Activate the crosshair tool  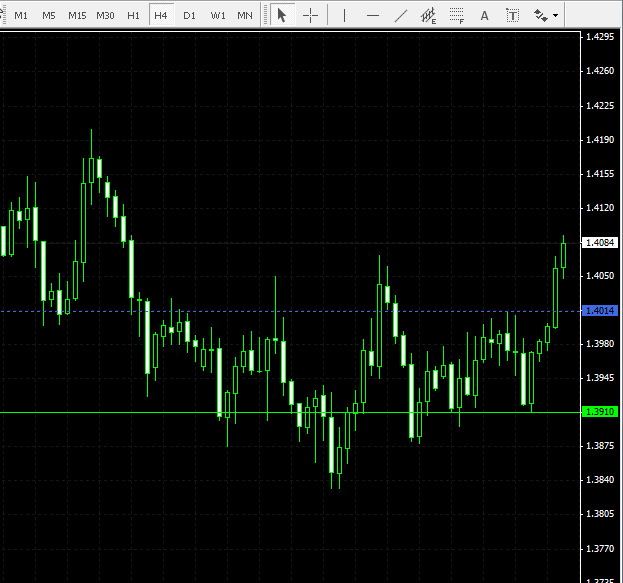pyautogui.click(x=310, y=15)
